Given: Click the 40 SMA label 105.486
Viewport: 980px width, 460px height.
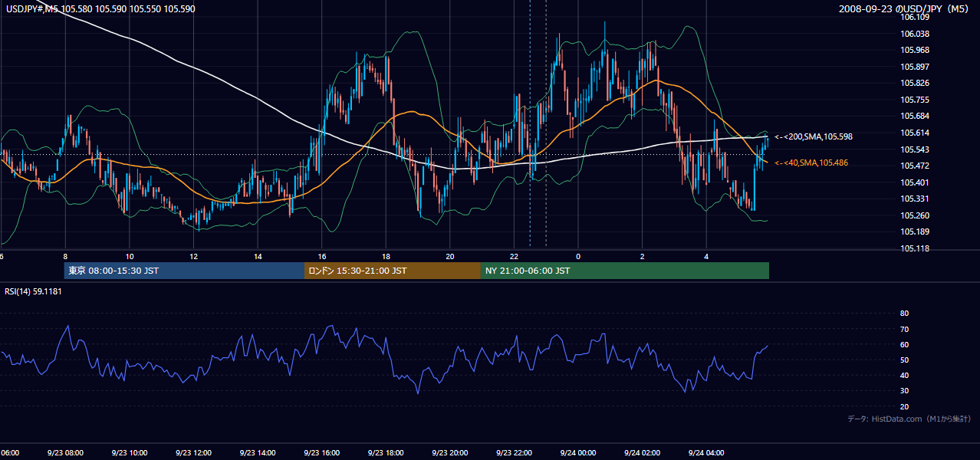Looking at the screenshot, I should click(x=811, y=163).
